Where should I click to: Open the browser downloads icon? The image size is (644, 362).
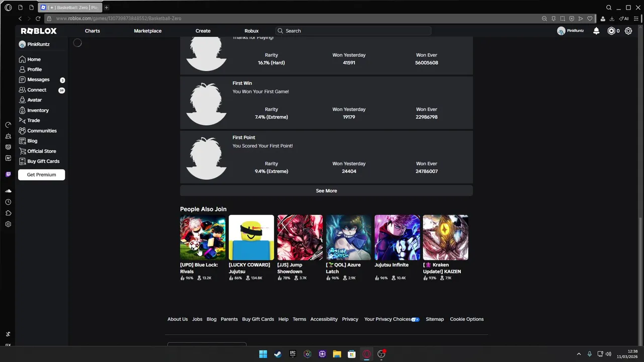coord(611,19)
